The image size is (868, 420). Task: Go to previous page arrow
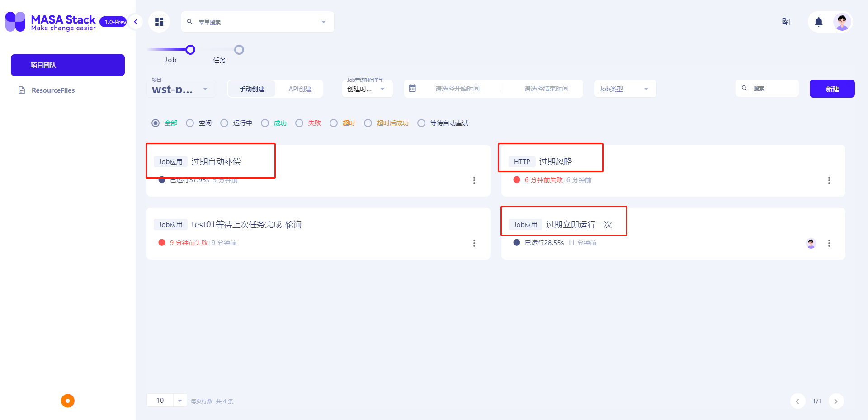pyautogui.click(x=797, y=401)
